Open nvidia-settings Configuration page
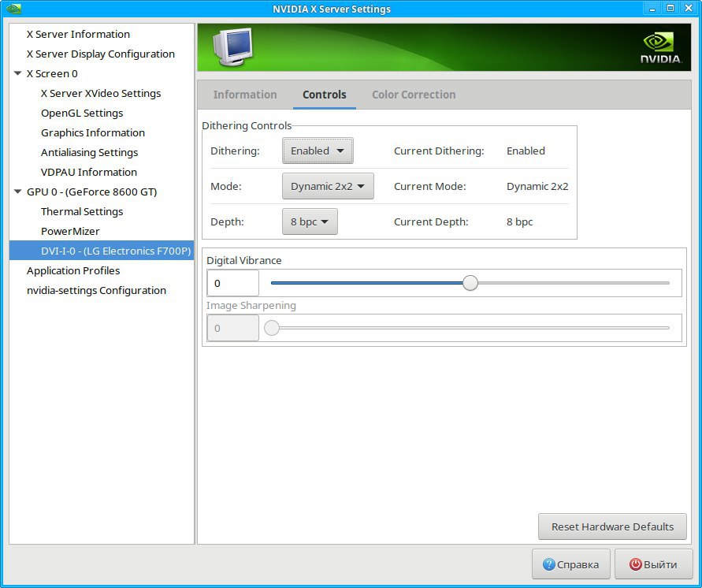This screenshot has width=702, height=588. [96, 290]
